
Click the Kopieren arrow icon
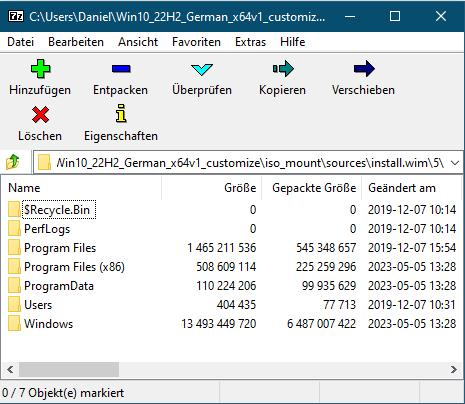coord(283,69)
